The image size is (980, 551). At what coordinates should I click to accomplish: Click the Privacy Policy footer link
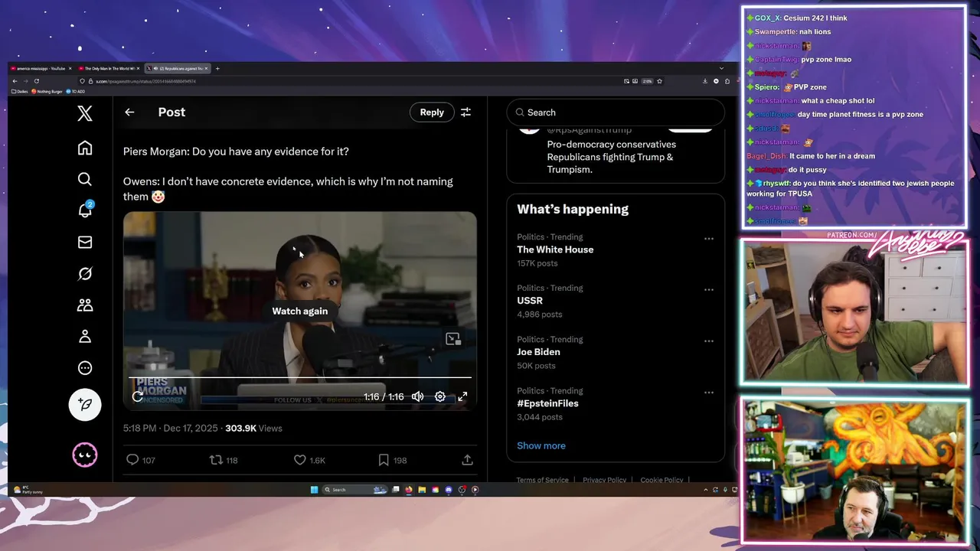604,480
